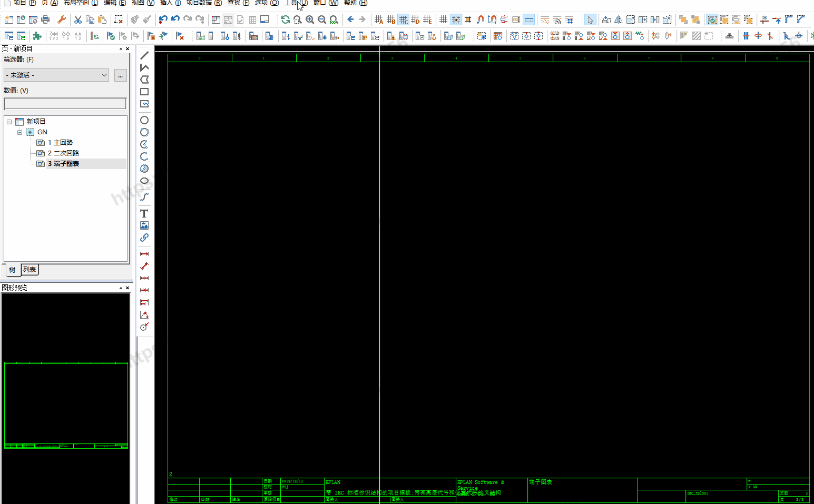Insert an image with picture tool
Screen dimensions: 814x504
tap(144, 225)
